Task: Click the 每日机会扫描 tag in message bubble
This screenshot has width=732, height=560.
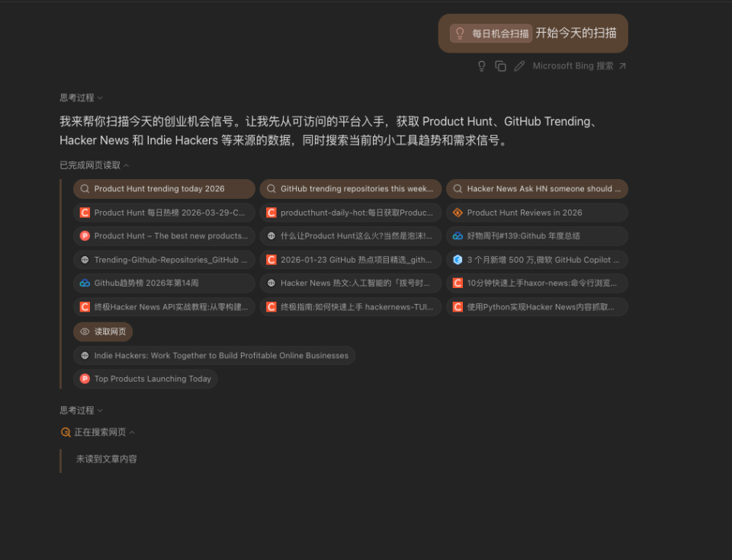Action: pyautogui.click(x=490, y=33)
